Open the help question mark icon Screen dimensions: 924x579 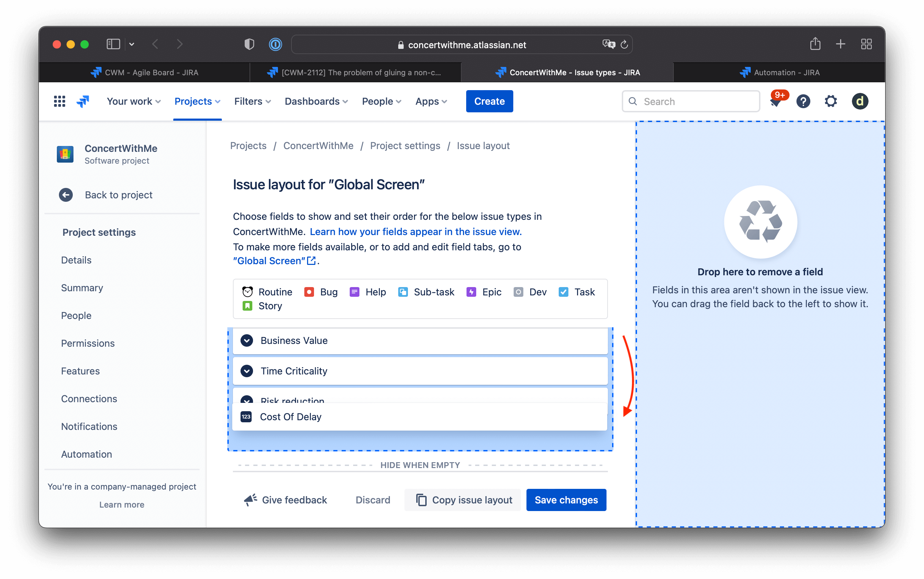coord(803,101)
